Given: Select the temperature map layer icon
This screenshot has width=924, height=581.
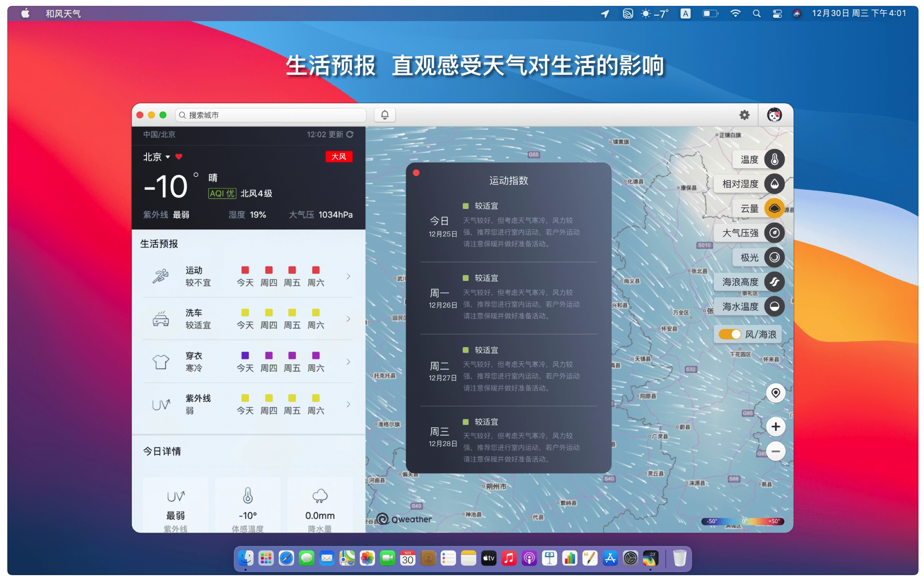Looking at the screenshot, I should (x=774, y=160).
